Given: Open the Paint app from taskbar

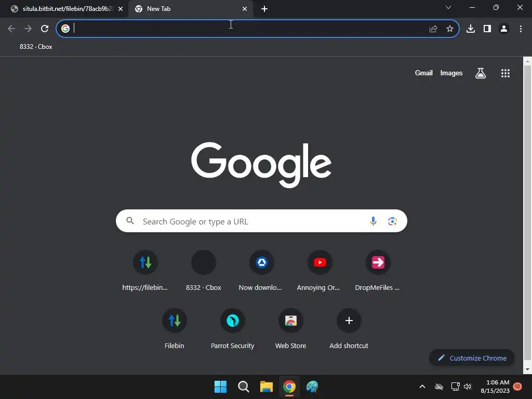Looking at the screenshot, I should tap(312, 387).
